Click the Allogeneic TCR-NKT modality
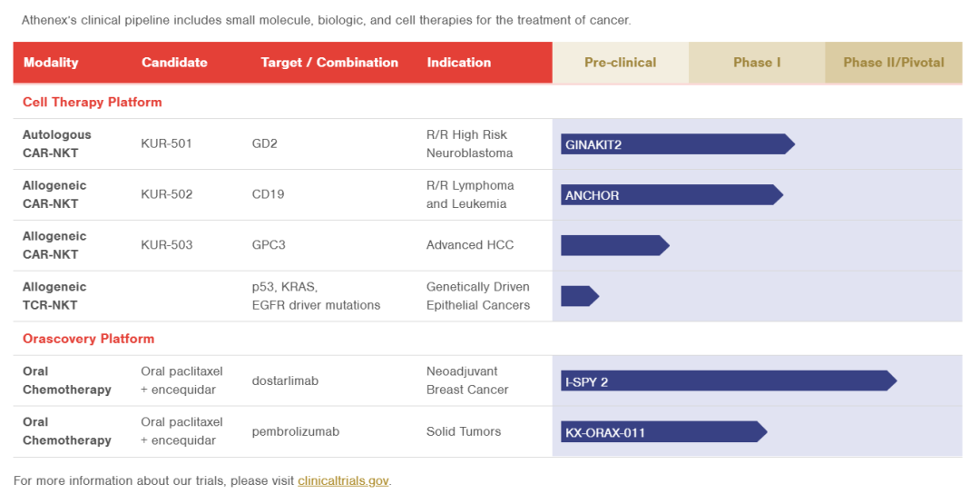This screenshot has height=504, width=980. pos(54,296)
